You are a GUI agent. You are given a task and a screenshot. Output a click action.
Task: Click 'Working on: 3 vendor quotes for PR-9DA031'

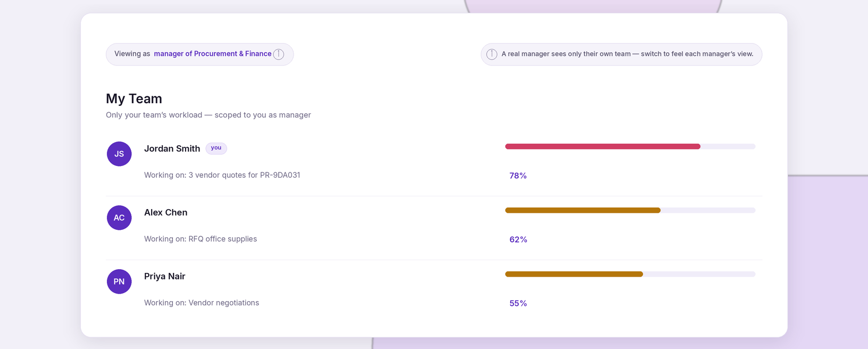click(x=222, y=175)
